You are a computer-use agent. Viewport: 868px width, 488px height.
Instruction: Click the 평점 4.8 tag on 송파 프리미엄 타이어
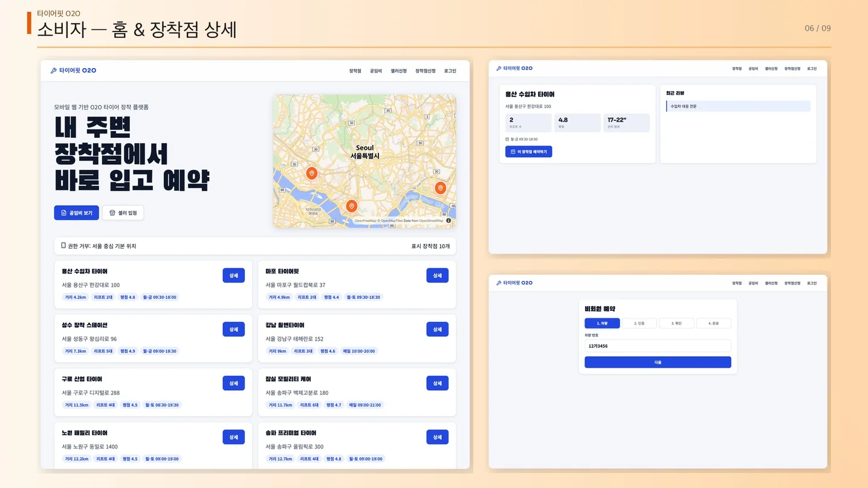(x=334, y=458)
